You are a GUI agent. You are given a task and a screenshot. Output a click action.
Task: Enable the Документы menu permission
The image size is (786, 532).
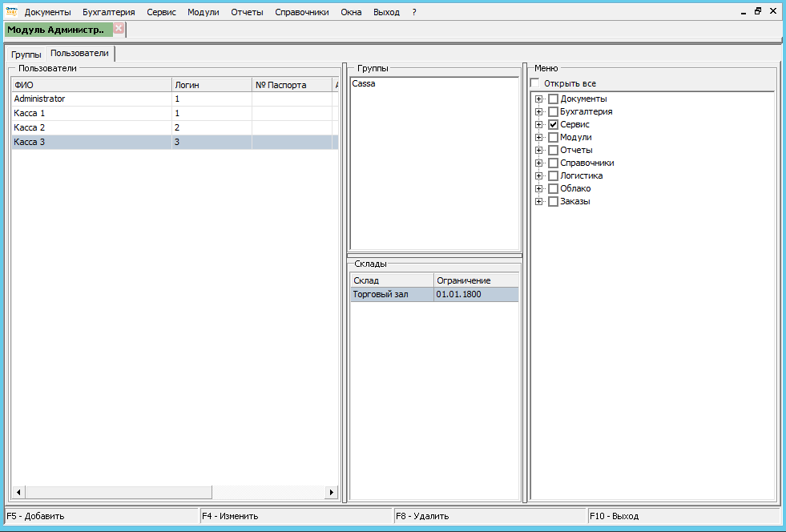click(553, 99)
